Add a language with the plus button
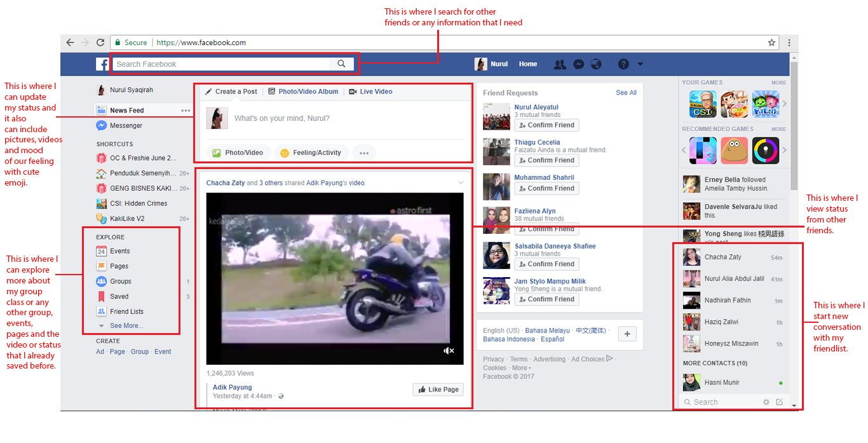The width and height of the screenshot is (868, 443). 627,334
